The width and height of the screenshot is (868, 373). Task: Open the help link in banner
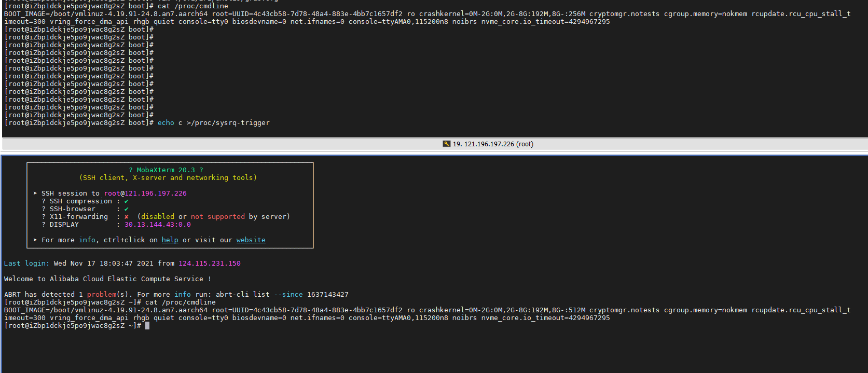coord(170,240)
